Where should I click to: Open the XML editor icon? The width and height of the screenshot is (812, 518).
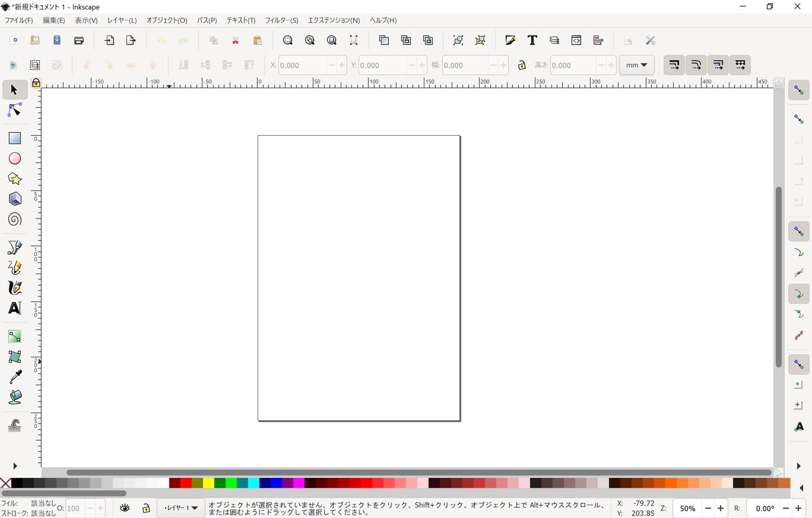pos(576,40)
